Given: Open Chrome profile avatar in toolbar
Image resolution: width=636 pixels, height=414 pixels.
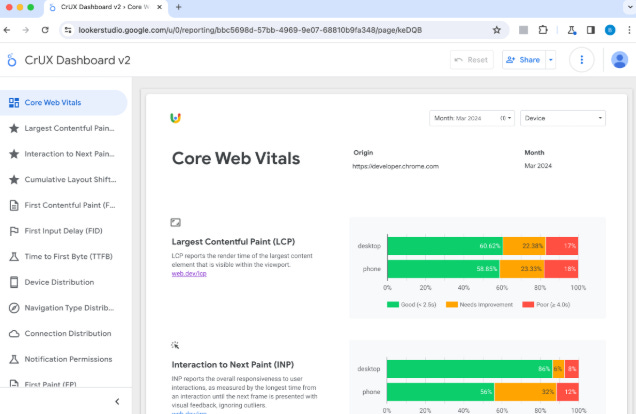Looking at the screenshot, I should click(x=610, y=30).
